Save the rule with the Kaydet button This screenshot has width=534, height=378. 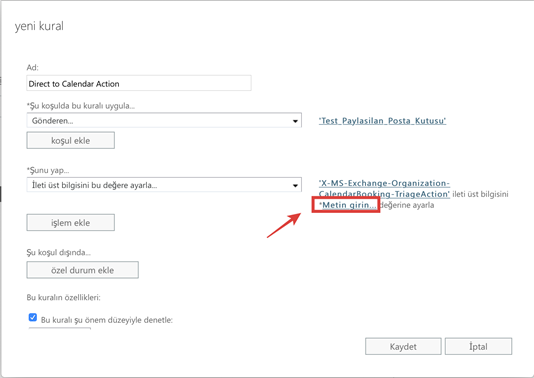(403, 347)
